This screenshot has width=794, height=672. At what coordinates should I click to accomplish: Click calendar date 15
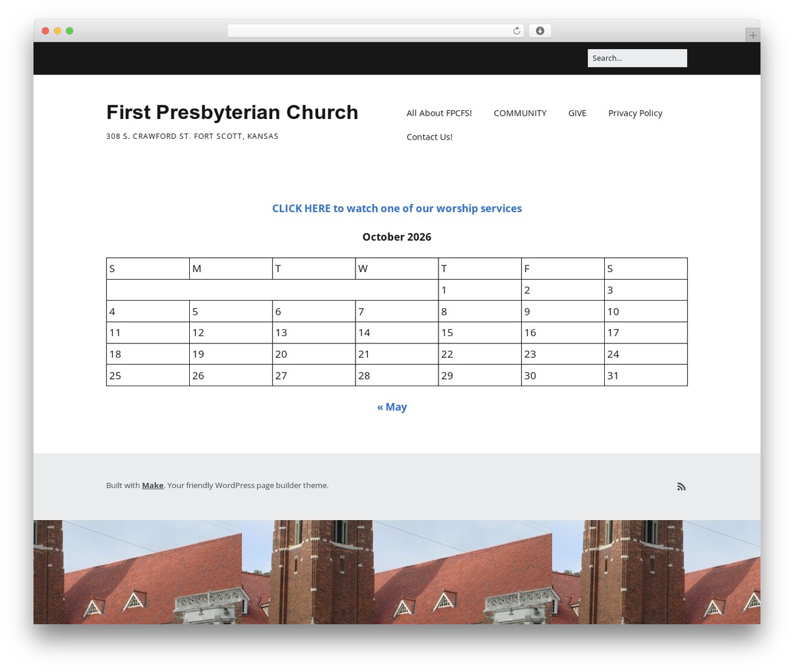(480, 333)
